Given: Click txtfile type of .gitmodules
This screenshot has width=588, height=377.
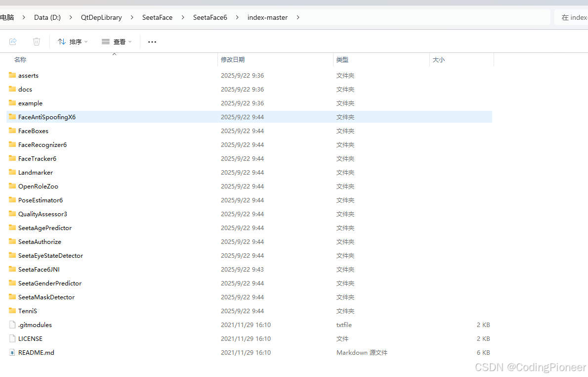Looking at the screenshot, I should coord(344,325).
